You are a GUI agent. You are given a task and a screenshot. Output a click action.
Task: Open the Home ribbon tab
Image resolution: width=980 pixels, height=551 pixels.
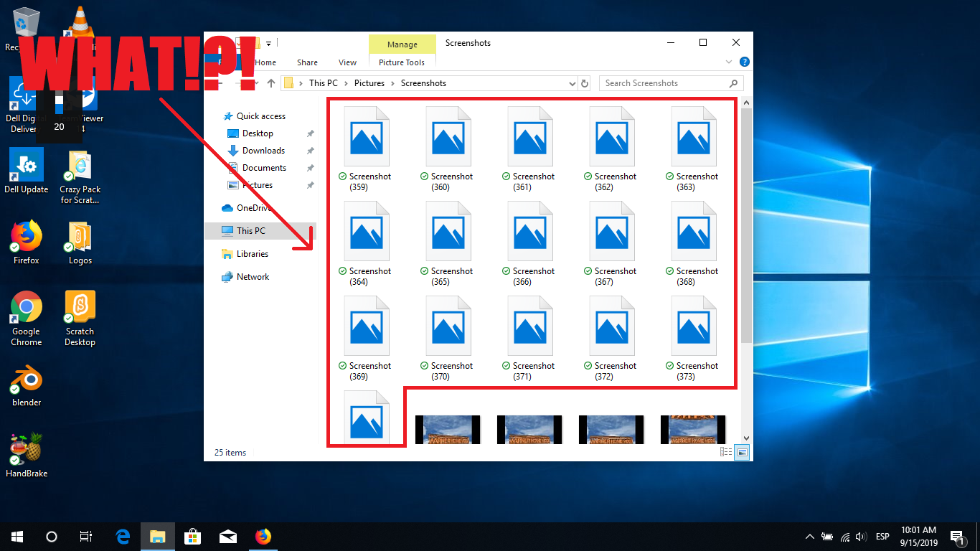coord(265,62)
